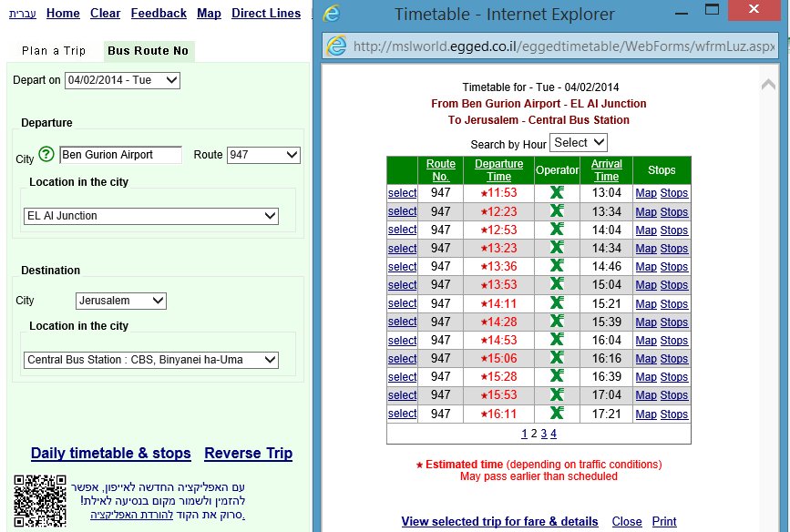
Task: Click the scroll up arrow in timetable window
Action: 768,85
